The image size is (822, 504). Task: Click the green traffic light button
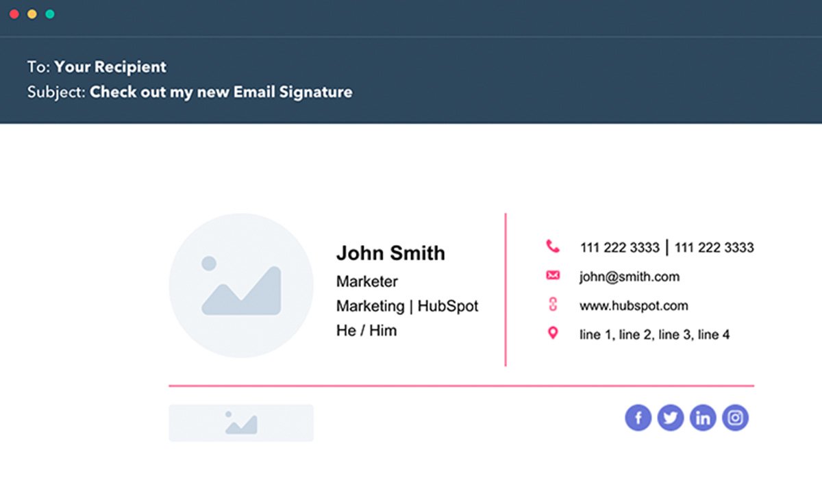tap(49, 13)
